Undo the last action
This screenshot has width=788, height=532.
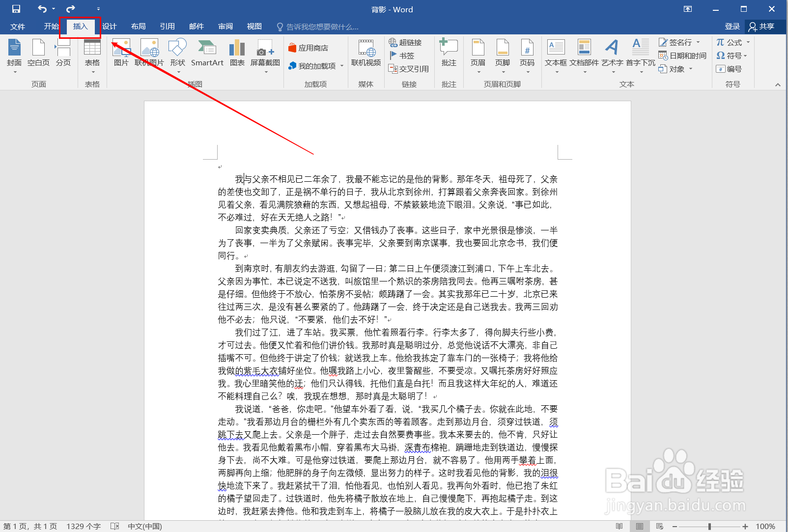click(42, 9)
